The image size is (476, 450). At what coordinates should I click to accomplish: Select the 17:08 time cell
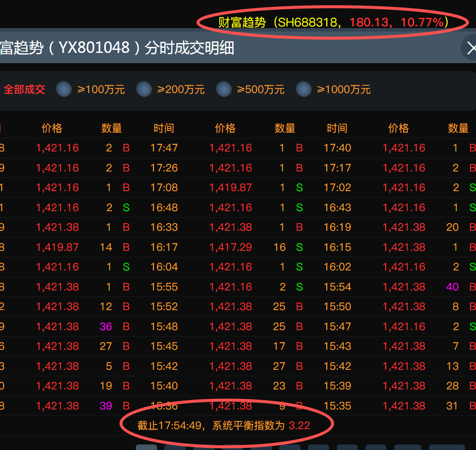tap(164, 187)
